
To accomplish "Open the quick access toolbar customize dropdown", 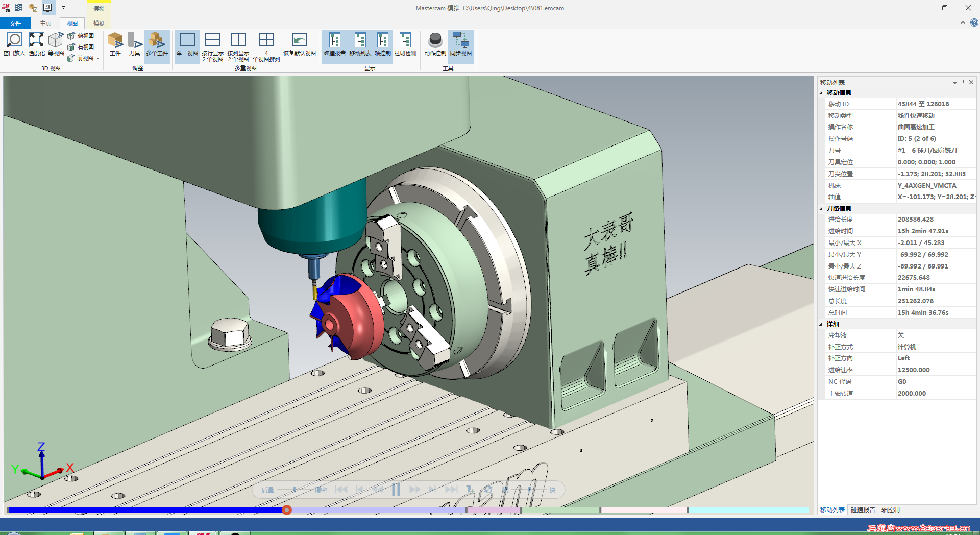I will (x=63, y=8).
